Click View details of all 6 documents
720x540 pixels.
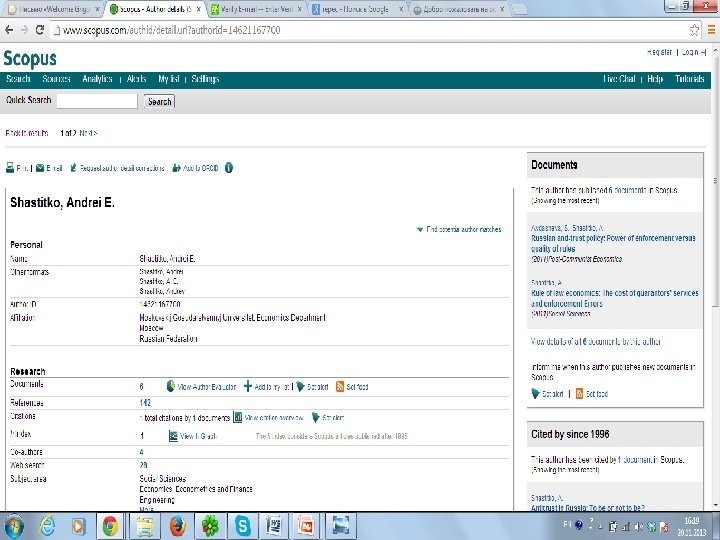point(596,342)
